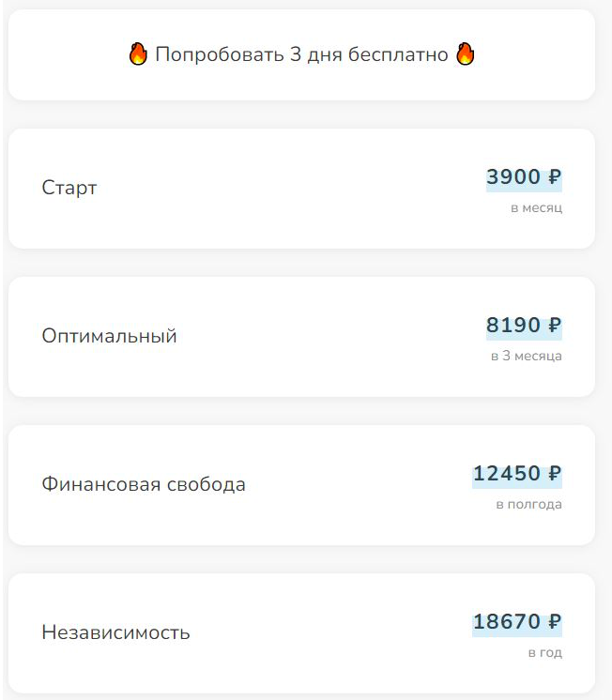612x700 pixels.
Task: Click the fire emoji after бесплатно
Action: (465, 54)
